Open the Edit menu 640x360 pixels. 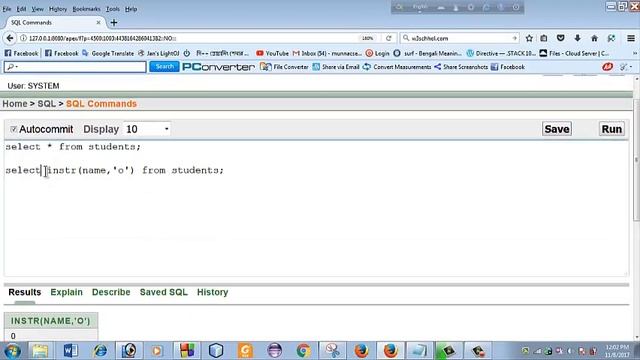(21, 9)
